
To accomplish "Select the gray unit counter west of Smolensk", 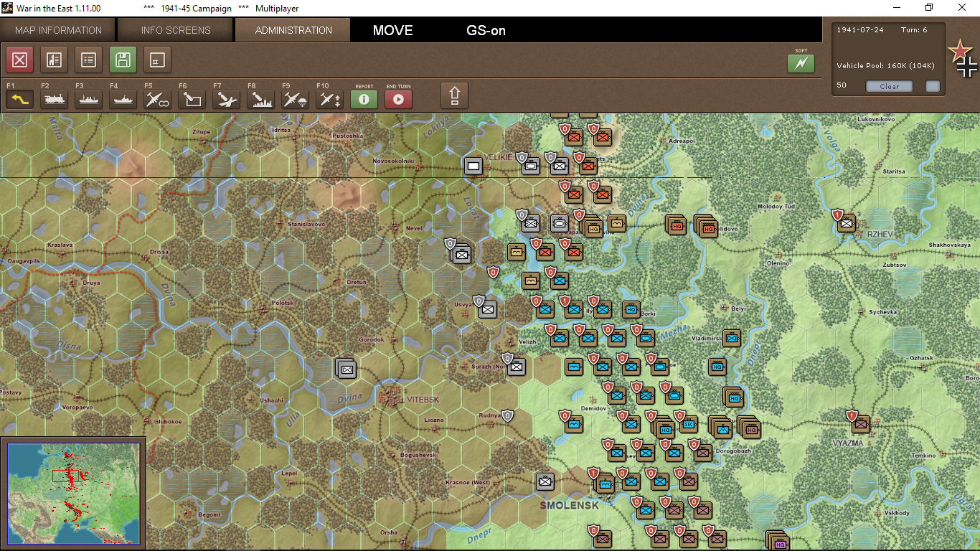I will tap(545, 481).
